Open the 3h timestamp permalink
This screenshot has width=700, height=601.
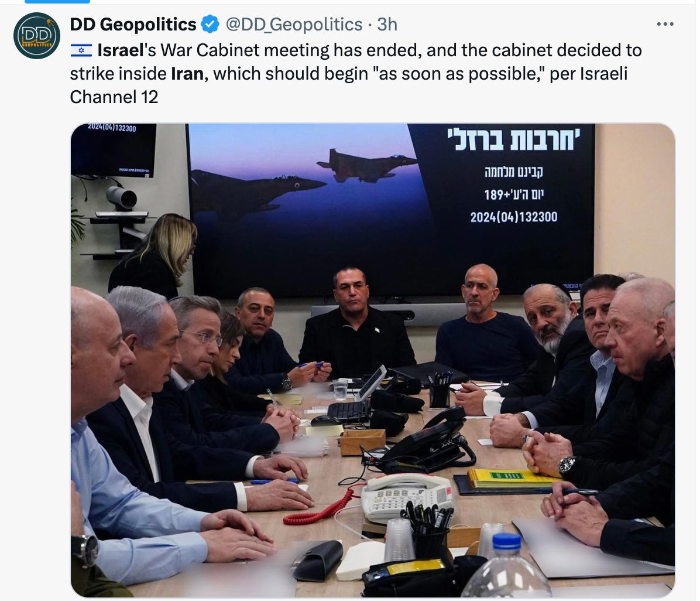pos(387,24)
